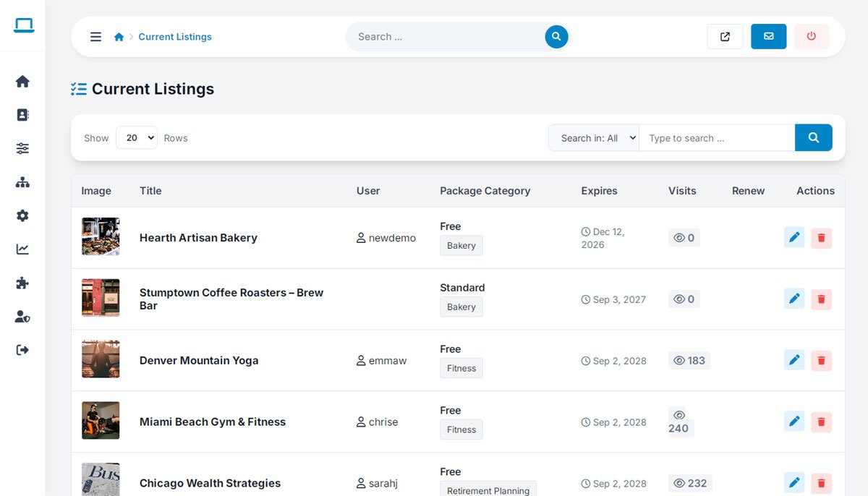
Task: Click the 240 visits badge
Action: point(681,422)
